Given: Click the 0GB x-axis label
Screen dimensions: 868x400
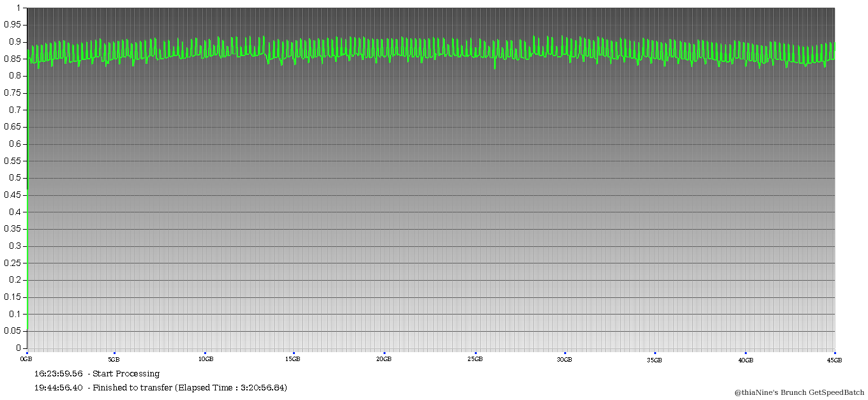Looking at the screenshot, I should pos(27,360).
